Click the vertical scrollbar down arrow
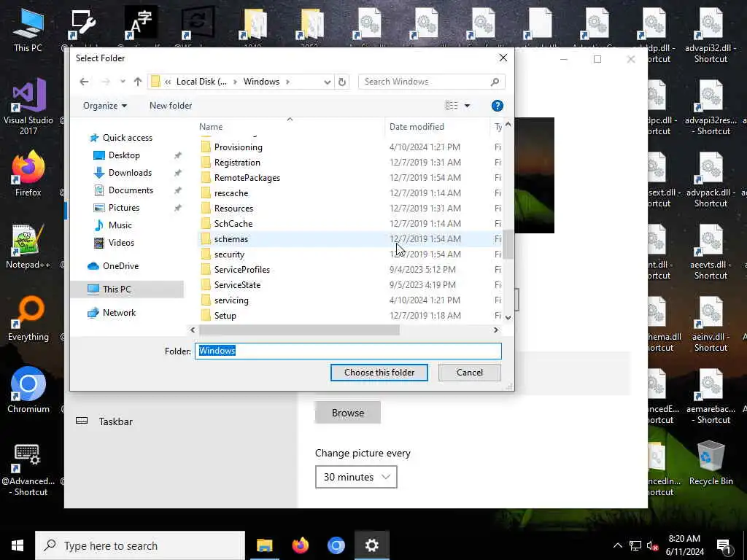Screen dimensions: 747x560 tap(508, 317)
